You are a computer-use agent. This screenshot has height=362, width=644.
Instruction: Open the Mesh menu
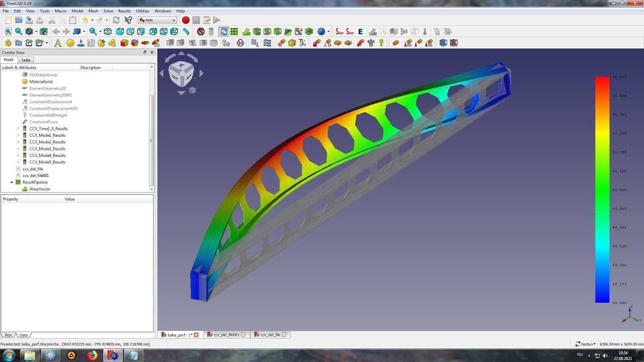(93, 11)
